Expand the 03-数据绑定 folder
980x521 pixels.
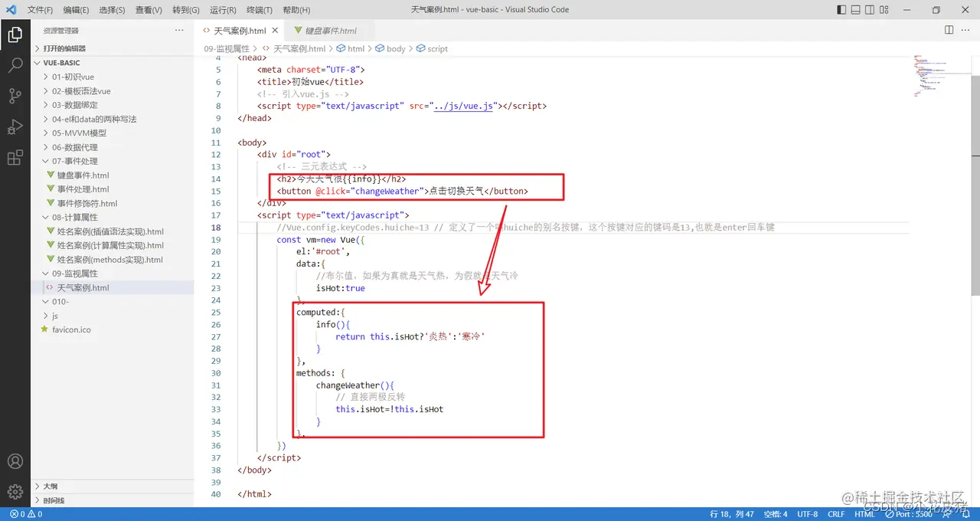click(x=113, y=105)
